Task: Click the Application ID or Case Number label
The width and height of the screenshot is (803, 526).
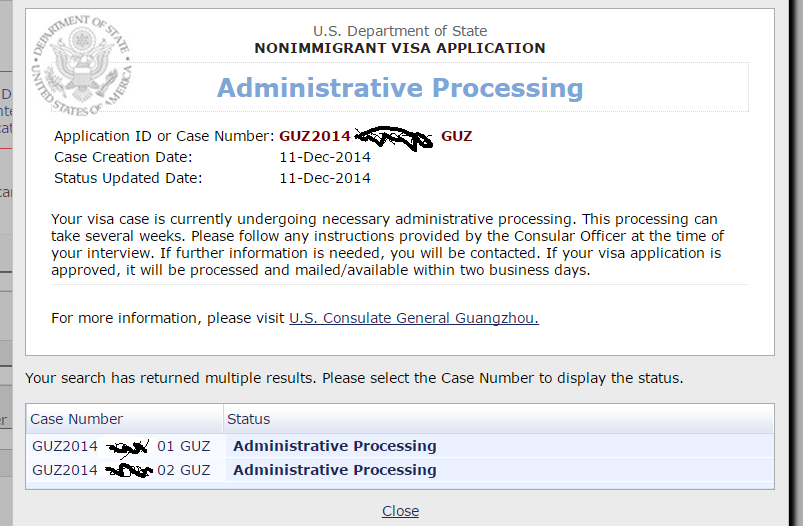Action: [x=164, y=136]
